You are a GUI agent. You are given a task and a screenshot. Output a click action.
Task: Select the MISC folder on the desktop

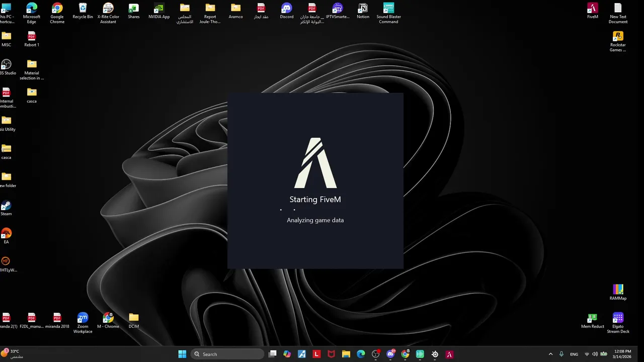(x=6, y=39)
